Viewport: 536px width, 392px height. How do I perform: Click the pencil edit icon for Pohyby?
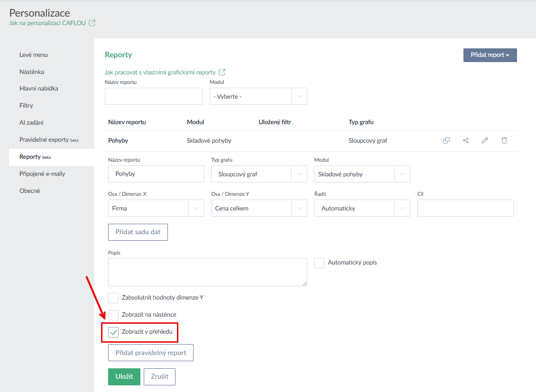(485, 140)
